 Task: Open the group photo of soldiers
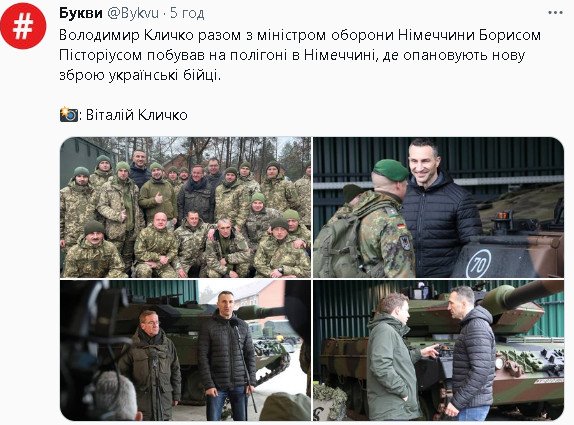186,207
